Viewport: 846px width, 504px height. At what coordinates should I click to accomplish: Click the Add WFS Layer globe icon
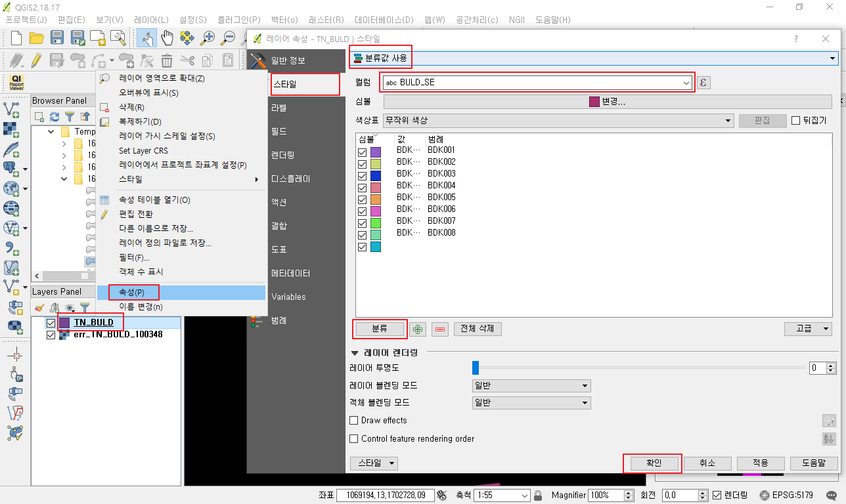click(11, 227)
